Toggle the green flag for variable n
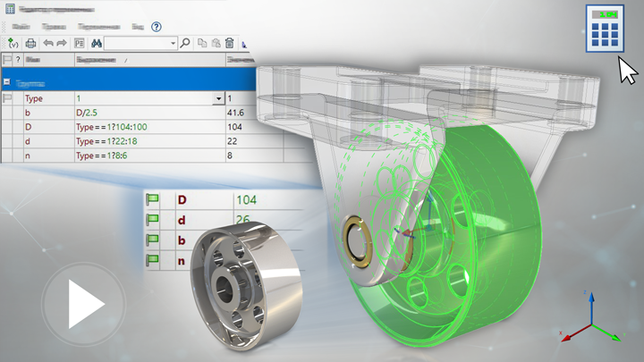This screenshot has width=644, height=362. click(x=151, y=260)
